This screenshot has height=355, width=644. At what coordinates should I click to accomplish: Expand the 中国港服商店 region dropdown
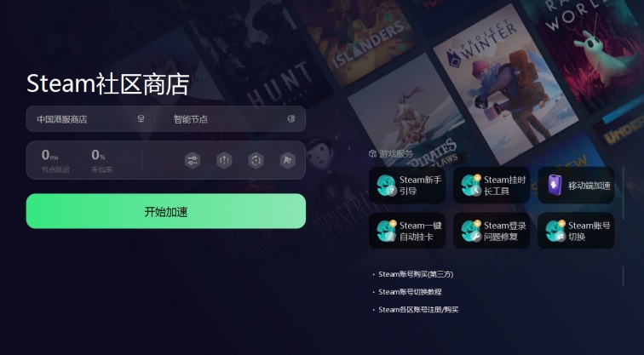pyautogui.click(x=90, y=119)
